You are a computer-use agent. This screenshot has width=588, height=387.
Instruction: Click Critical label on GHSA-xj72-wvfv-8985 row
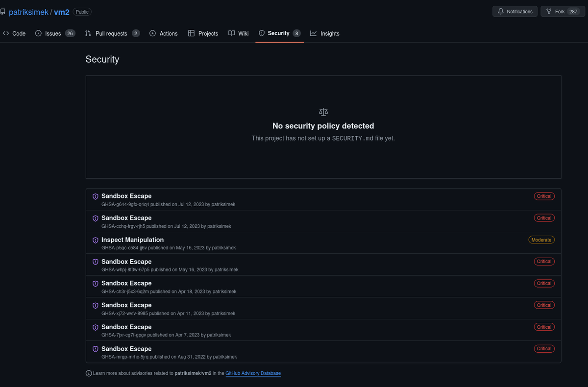[x=544, y=305]
